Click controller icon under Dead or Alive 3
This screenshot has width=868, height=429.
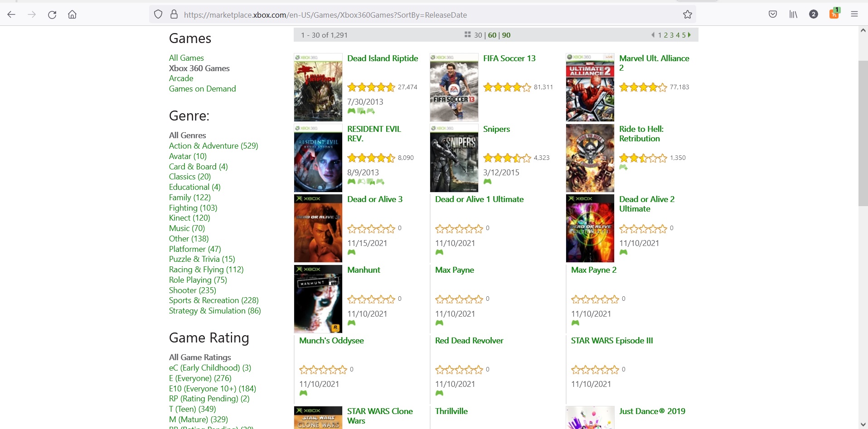click(x=351, y=252)
